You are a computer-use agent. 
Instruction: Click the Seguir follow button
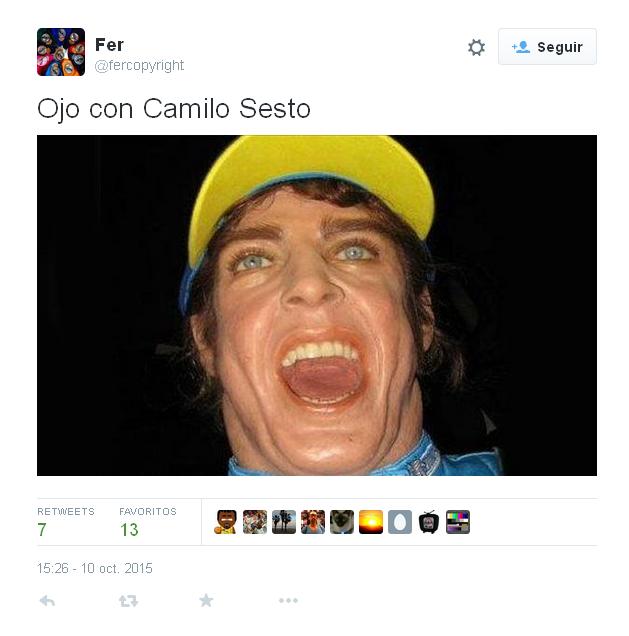547,47
